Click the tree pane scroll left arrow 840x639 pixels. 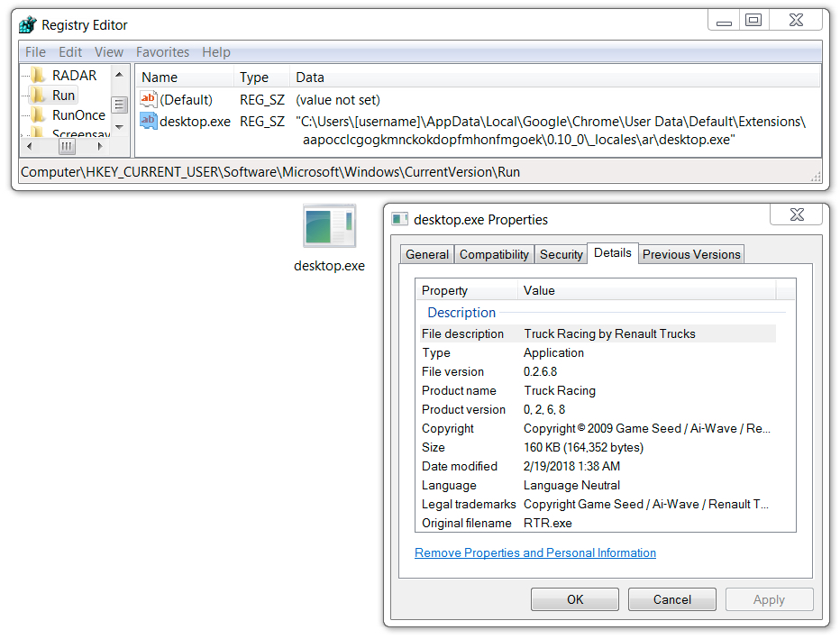coord(29,146)
